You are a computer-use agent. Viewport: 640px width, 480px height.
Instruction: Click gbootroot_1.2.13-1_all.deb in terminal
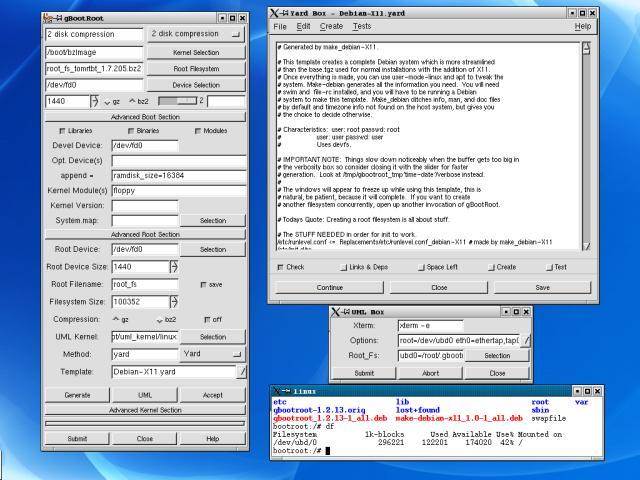coord(330,418)
